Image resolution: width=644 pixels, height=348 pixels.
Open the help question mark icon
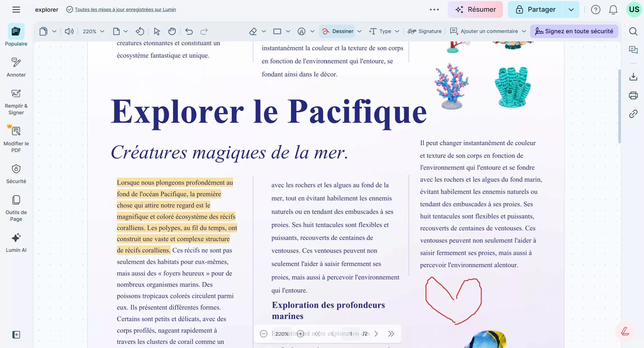pyautogui.click(x=595, y=10)
